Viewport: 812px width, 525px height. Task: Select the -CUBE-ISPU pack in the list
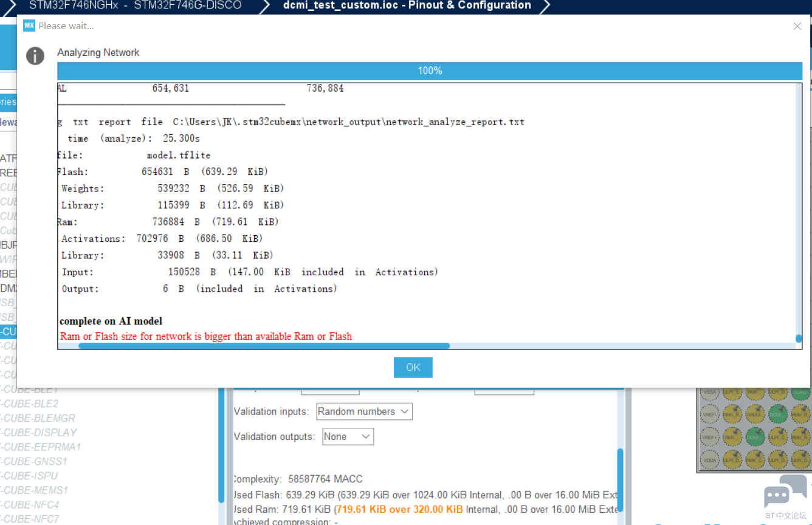tap(29, 476)
